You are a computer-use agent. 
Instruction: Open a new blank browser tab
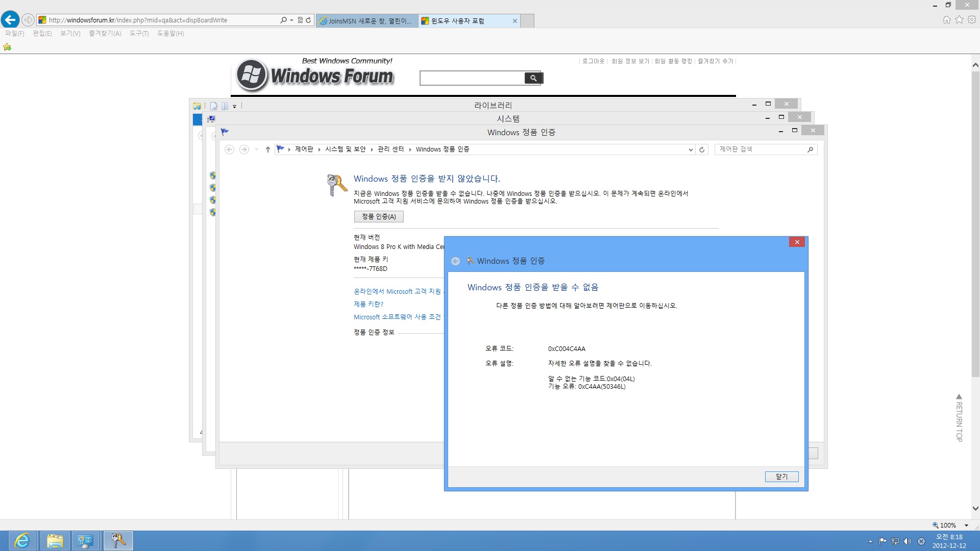(527, 21)
